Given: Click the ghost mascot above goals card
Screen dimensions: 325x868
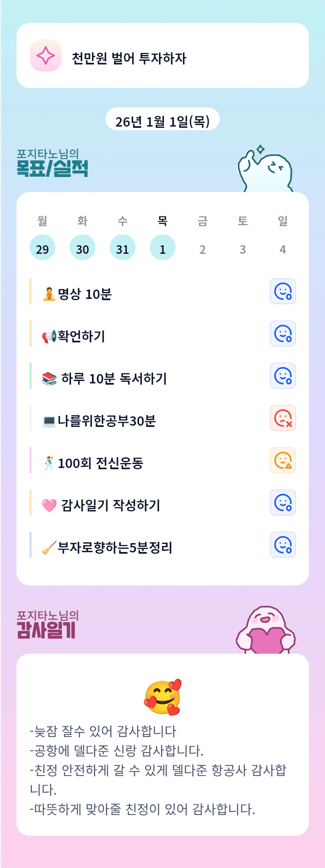Looking at the screenshot, I should (266, 171).
